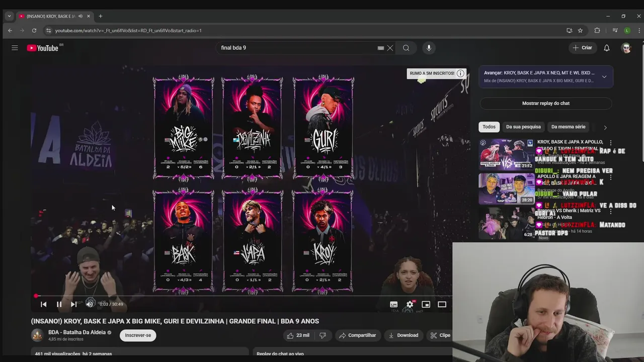Dislike the video

coord(323,335)
